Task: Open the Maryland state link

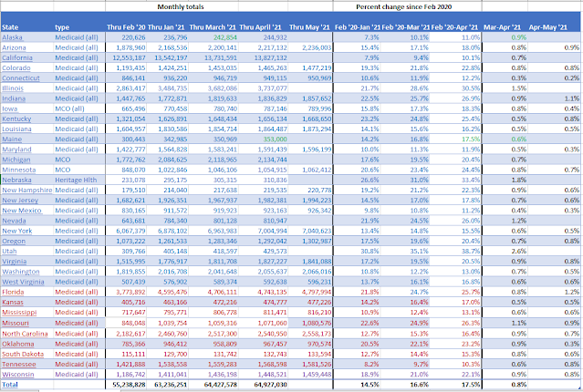Action: coord(16,150)
